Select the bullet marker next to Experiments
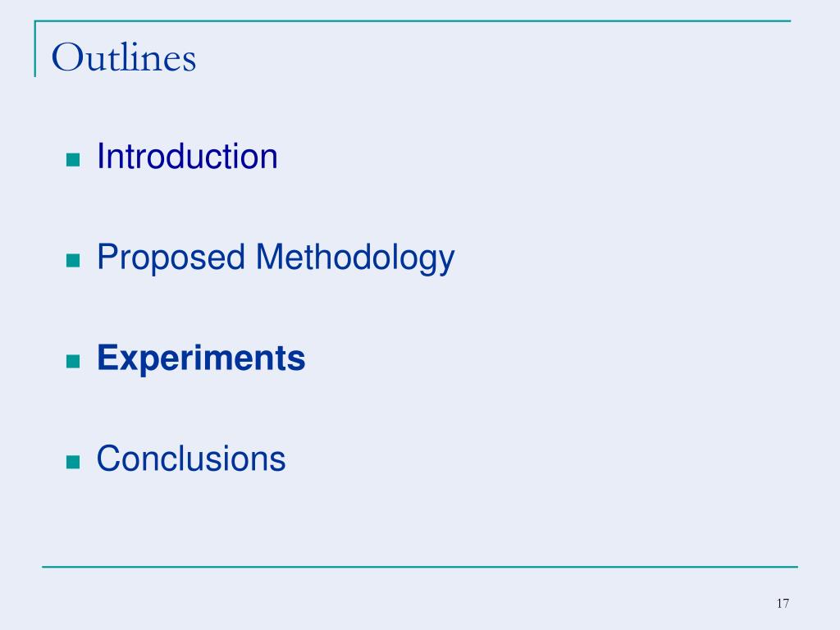 coord(72,362)
